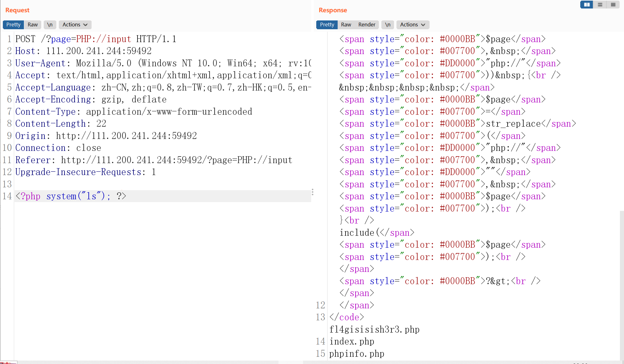
Task: Click the vertical dots pane divider handle
Action: coord(312,192)
